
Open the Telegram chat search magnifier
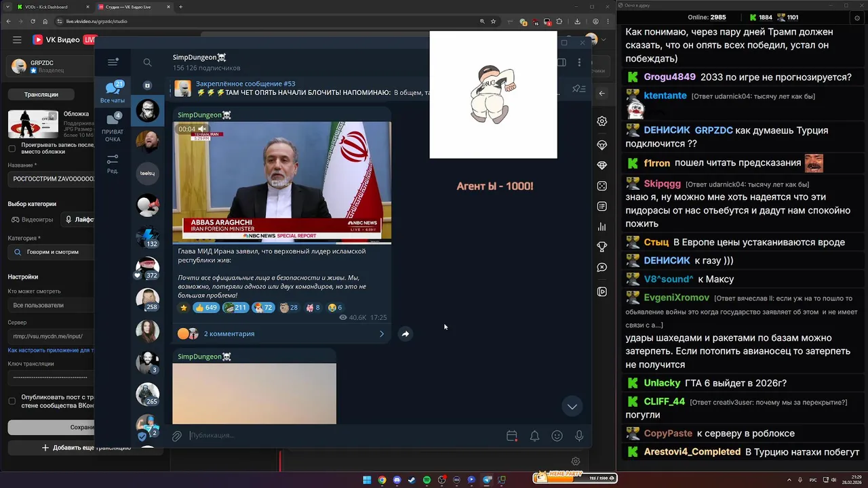tap(147, 62)
